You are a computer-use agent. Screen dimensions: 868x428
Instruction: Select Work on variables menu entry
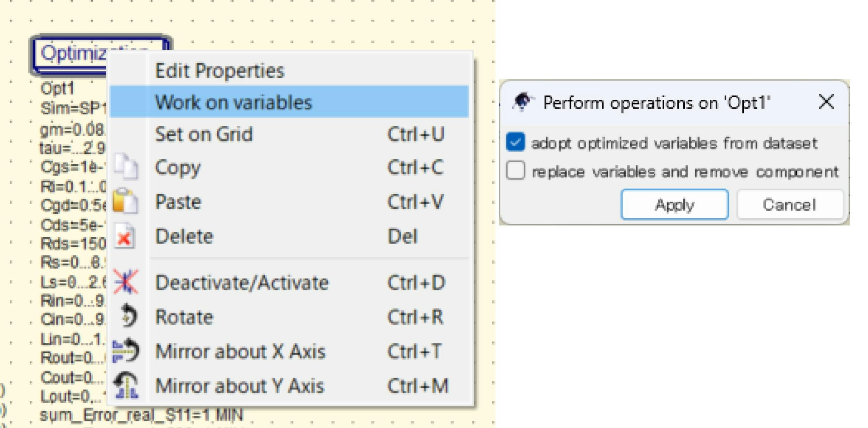233,102
